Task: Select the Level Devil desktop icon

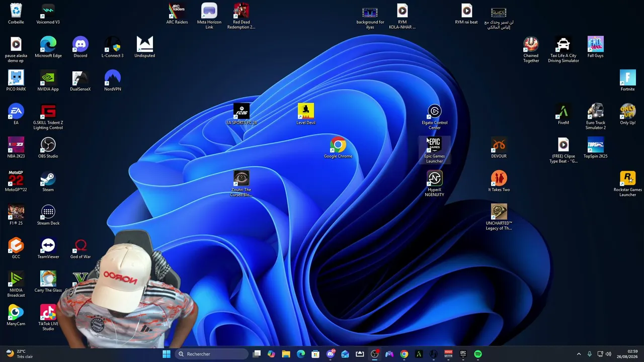Action: tap(306, 115)
